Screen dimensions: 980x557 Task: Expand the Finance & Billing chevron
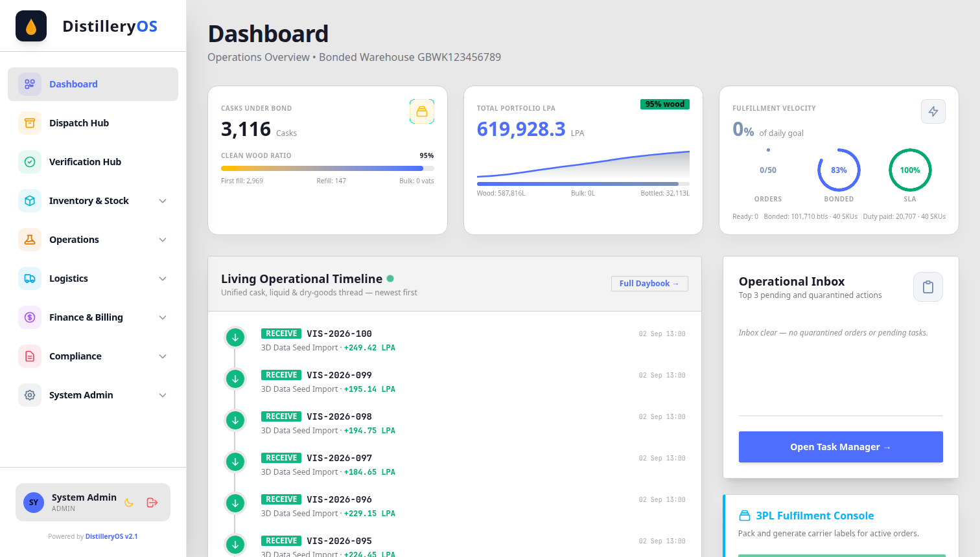(x=163, y=317)
